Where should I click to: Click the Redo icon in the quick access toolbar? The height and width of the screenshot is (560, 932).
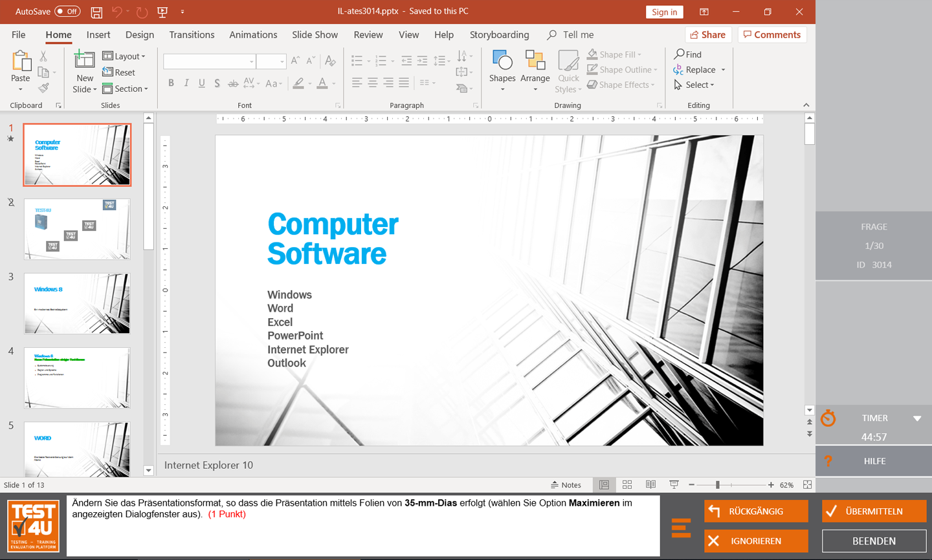coord(142,12)
